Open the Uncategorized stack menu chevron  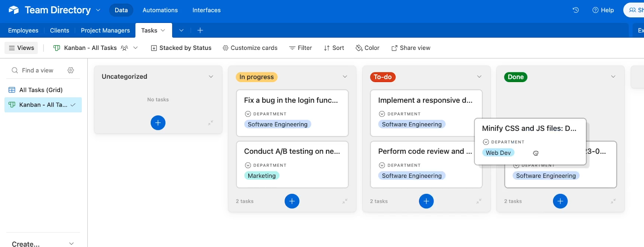tap(211, 76)
